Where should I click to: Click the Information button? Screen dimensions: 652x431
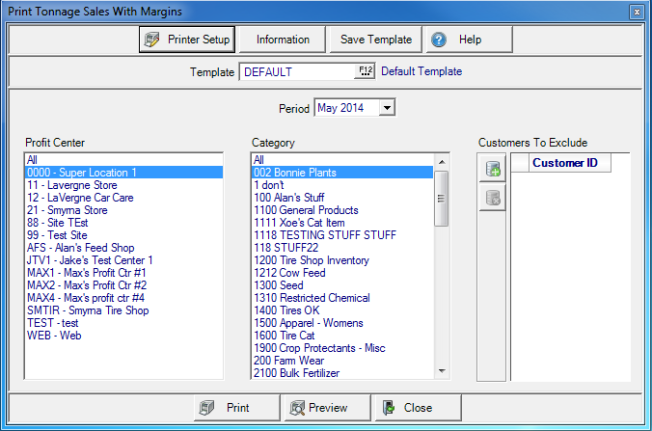(283, 40)
